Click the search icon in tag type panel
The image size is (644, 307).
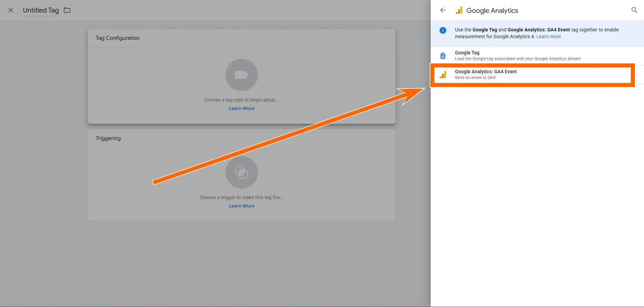(x=634, y=10)
